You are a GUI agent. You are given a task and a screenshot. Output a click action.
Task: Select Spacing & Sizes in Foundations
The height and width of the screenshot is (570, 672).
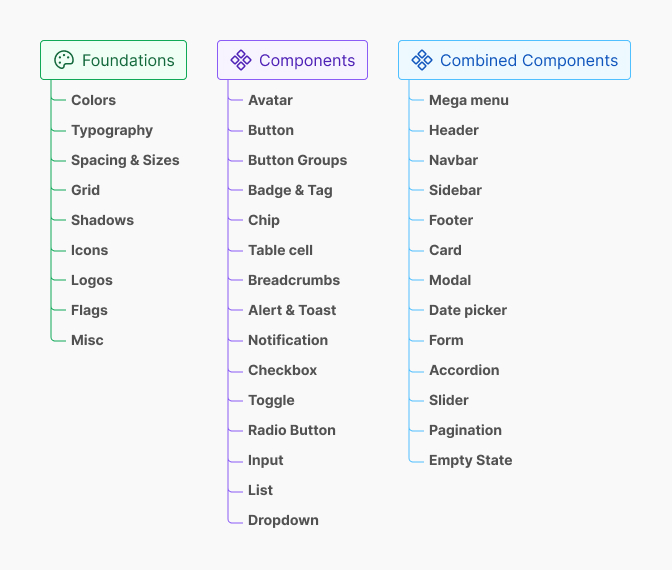click(x=125, y=160)
